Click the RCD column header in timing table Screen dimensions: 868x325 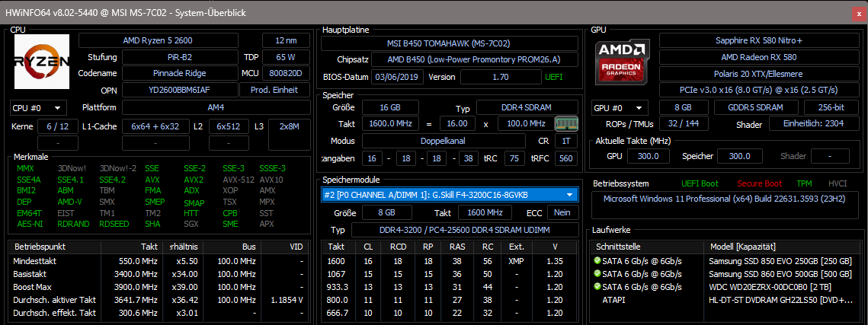pos(397,247)
